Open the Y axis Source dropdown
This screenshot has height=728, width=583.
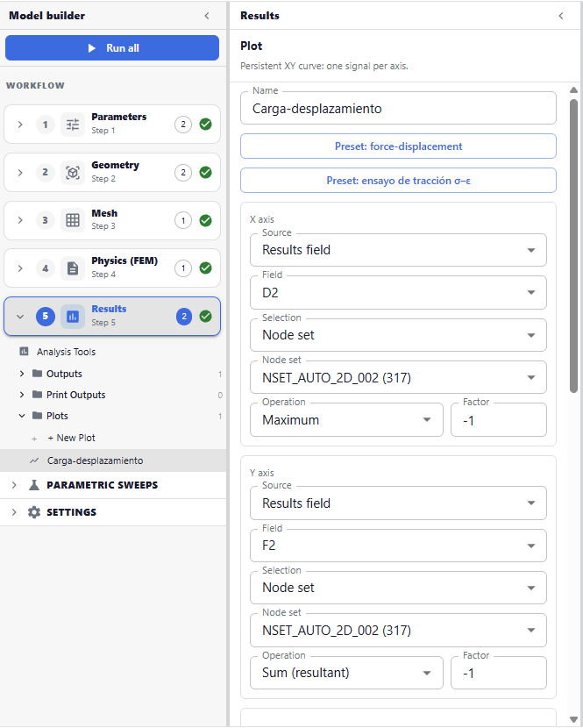point(398,503)
